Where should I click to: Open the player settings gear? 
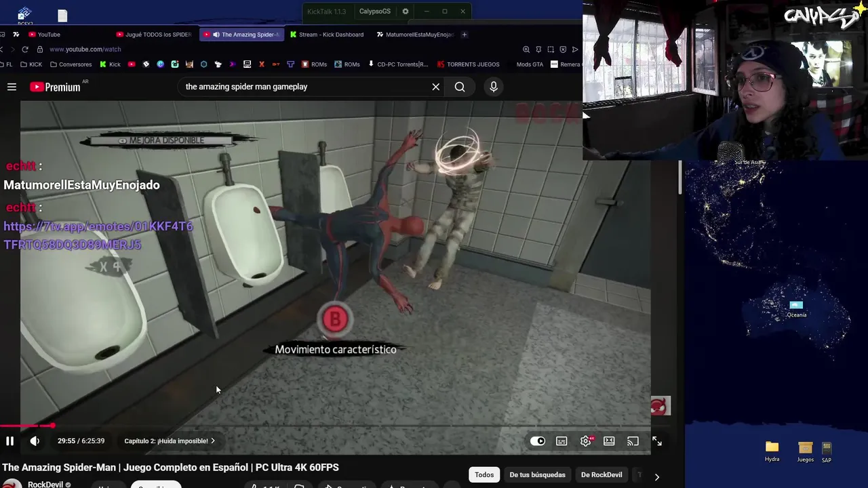tap(586, 441)
